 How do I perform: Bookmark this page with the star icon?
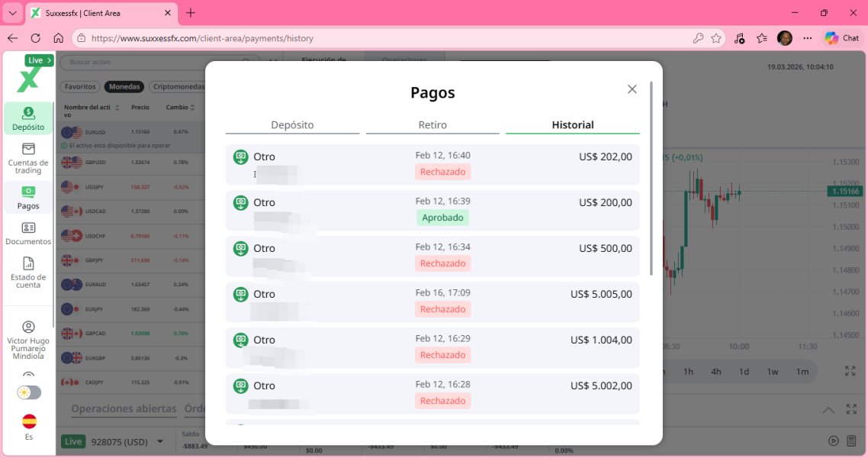coord(715,38)
